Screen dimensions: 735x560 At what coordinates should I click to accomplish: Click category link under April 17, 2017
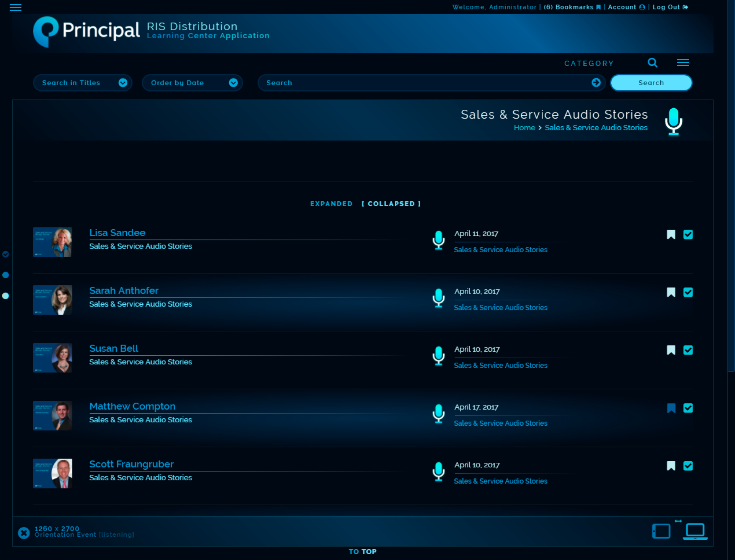(x=500, y=423)
